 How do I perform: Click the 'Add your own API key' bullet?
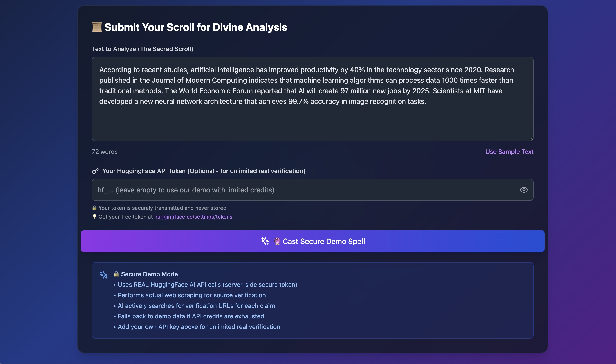(x=199, y=327)
